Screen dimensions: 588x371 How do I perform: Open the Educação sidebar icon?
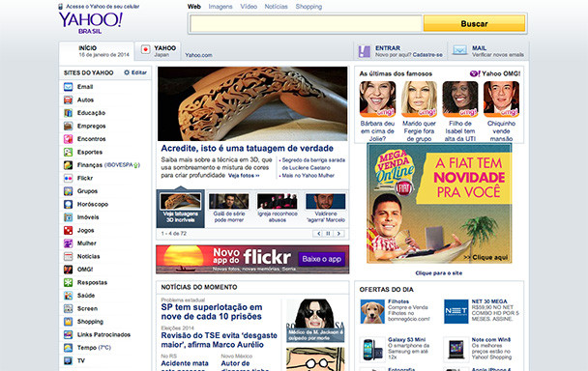(x=68, y=113)
